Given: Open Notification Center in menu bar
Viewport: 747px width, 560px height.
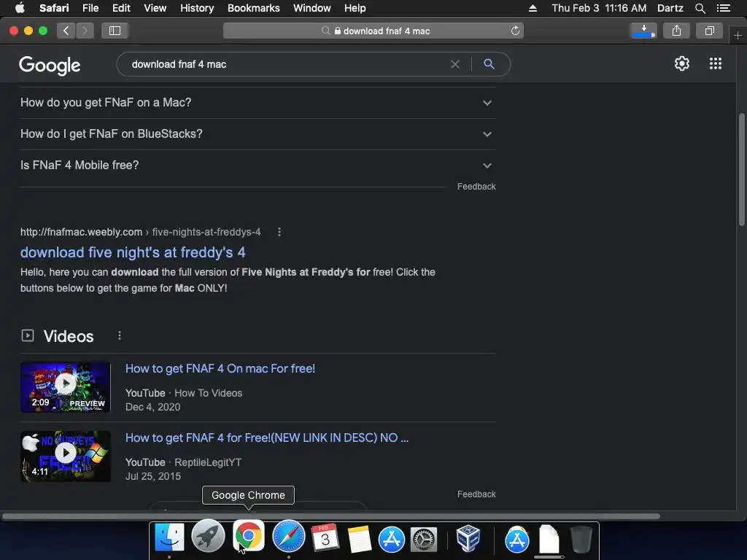Looking at the screenshot, I should click(723, 8).
